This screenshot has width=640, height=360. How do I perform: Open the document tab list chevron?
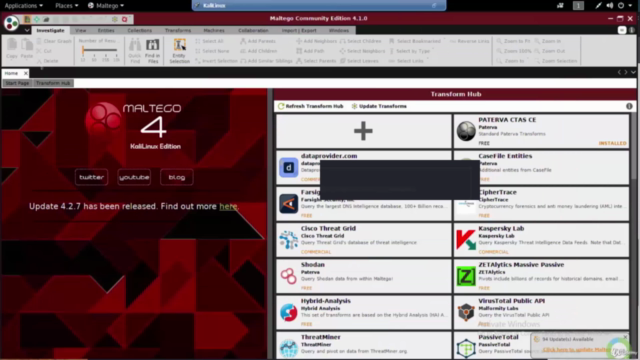[633, 72]
